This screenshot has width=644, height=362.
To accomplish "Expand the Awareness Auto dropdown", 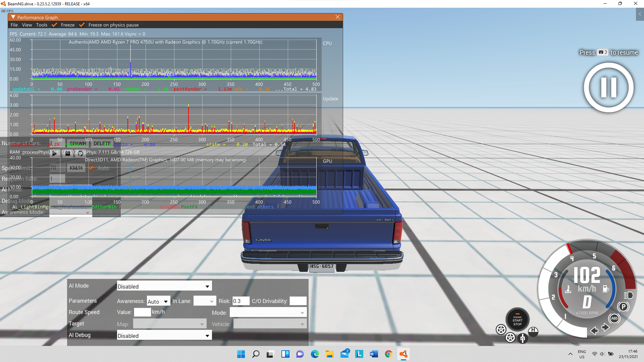I will 158,301.
